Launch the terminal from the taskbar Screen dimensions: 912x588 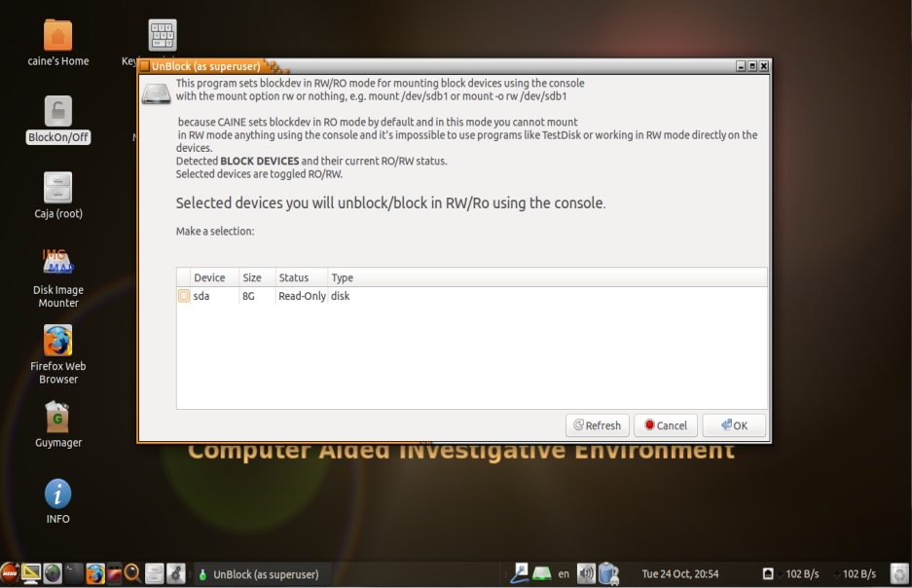pos(74,573)
